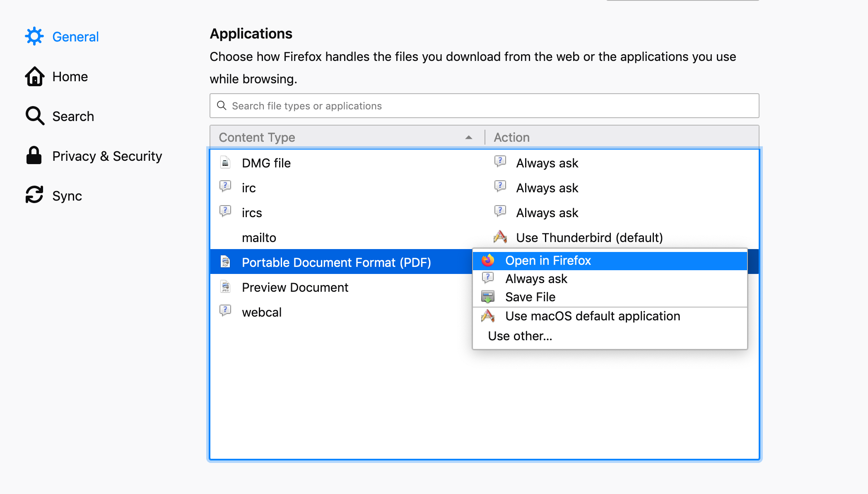Click the Content Type sort arrow
This screenshot has height=494, width=868.
coord(469,138)
